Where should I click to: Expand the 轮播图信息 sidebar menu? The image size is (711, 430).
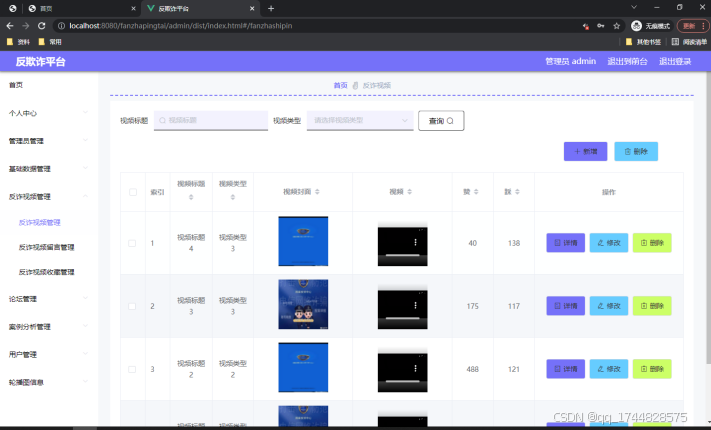[x=49, y=382]
